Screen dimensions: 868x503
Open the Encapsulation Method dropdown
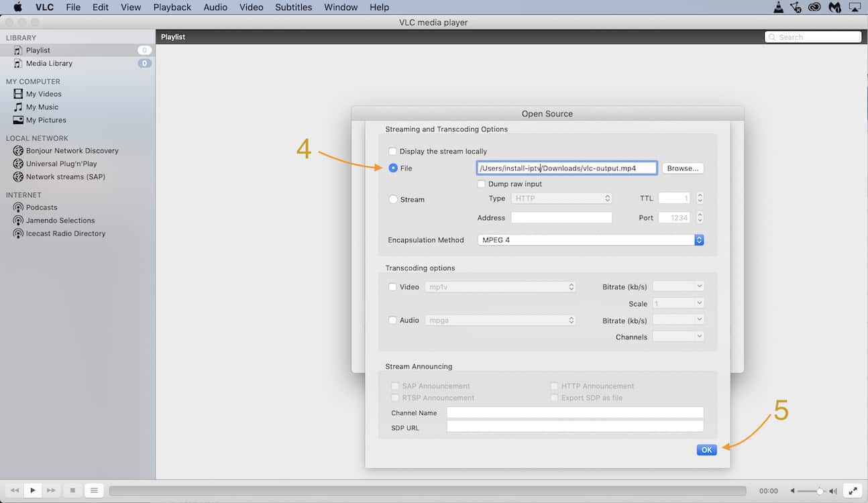(x=590, y=240)
